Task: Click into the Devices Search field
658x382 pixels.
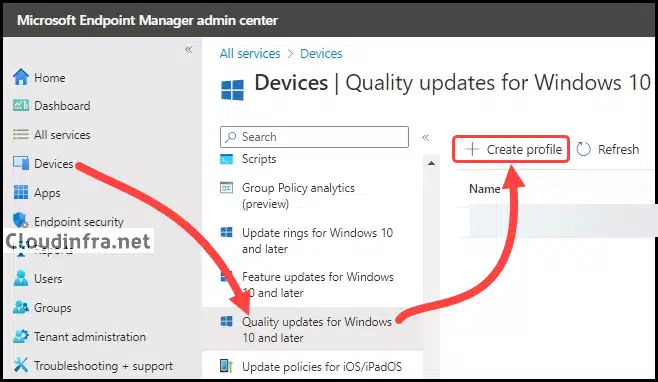Action: pos(314,137)
